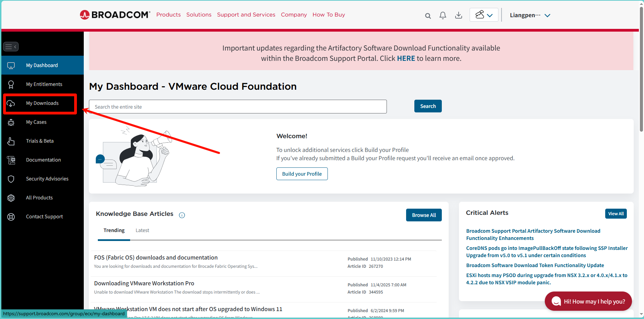Click the Broadcom logo

pyautogui.click(x=115, y=15)
